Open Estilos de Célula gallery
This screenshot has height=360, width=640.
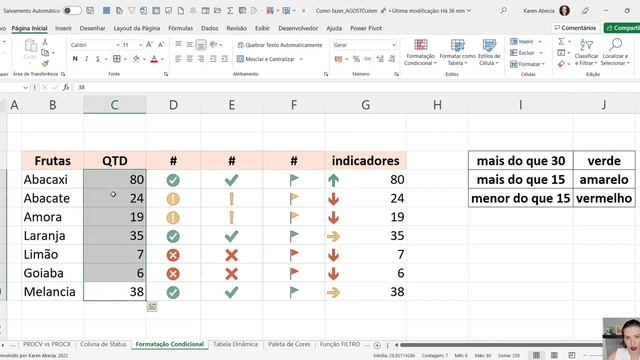click(x=489, y=52)
